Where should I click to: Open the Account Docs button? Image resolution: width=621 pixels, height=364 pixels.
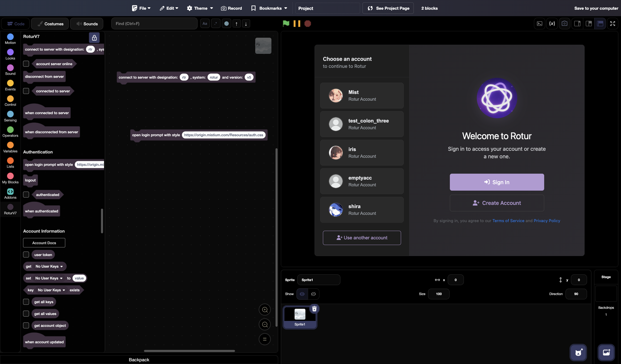(44, 243)
